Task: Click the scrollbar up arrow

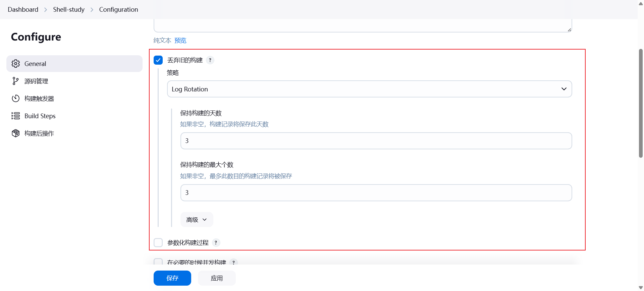Action: [641, 4]
